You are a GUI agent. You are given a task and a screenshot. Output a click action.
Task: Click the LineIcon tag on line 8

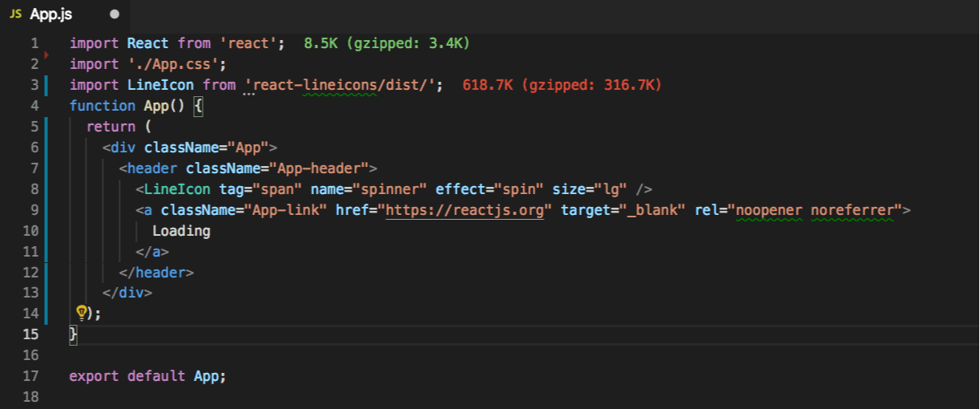click(x=177, y=189)
